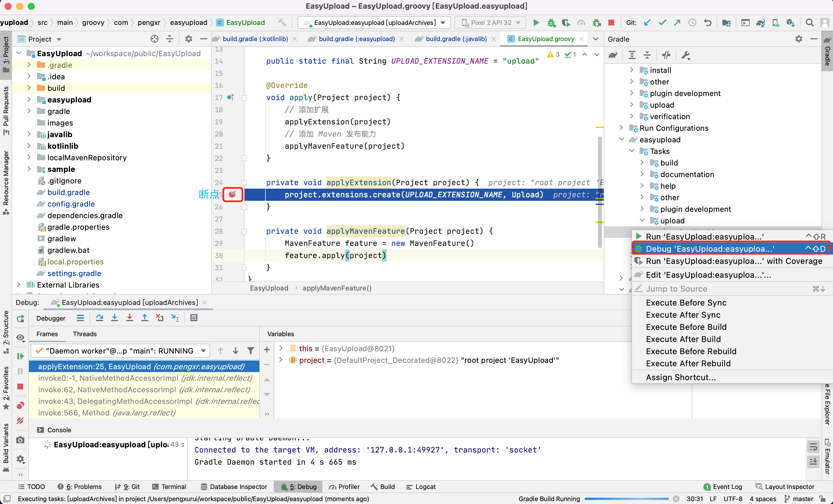Image resolution: width=833 pixels, height=504 pixels.
Task: Toggle scroll to end in the debug console
Action: tap(813, 461)
